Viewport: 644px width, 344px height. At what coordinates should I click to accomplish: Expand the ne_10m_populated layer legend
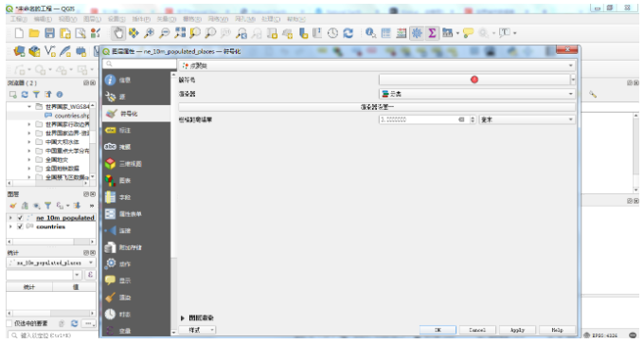[x=10, y=218]
